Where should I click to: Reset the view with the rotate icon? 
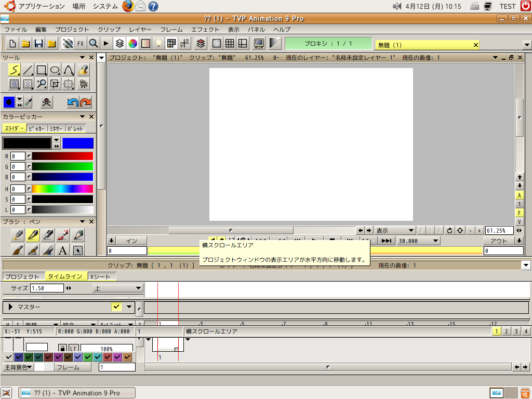tap(449, 231)
